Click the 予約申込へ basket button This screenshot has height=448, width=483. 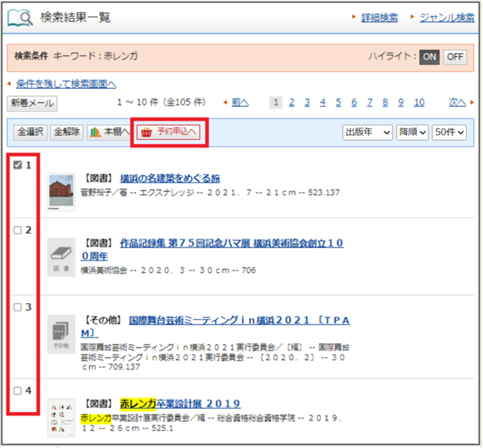[x=169, y=132]
